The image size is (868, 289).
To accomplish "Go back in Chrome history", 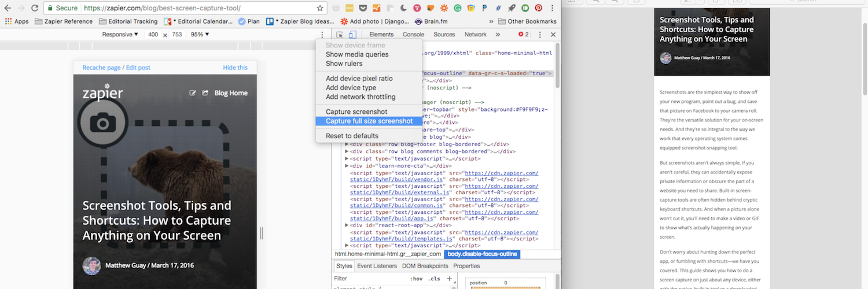I will [x=8, y=9].
